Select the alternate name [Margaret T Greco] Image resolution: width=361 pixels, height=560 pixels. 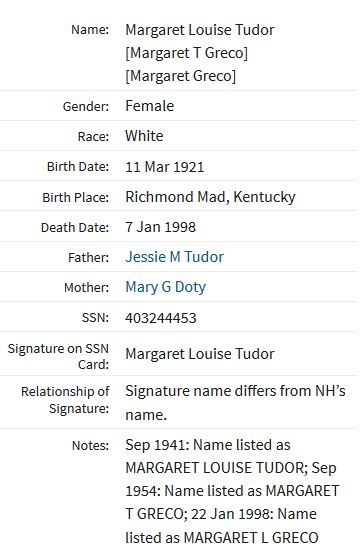pos(186,53)
